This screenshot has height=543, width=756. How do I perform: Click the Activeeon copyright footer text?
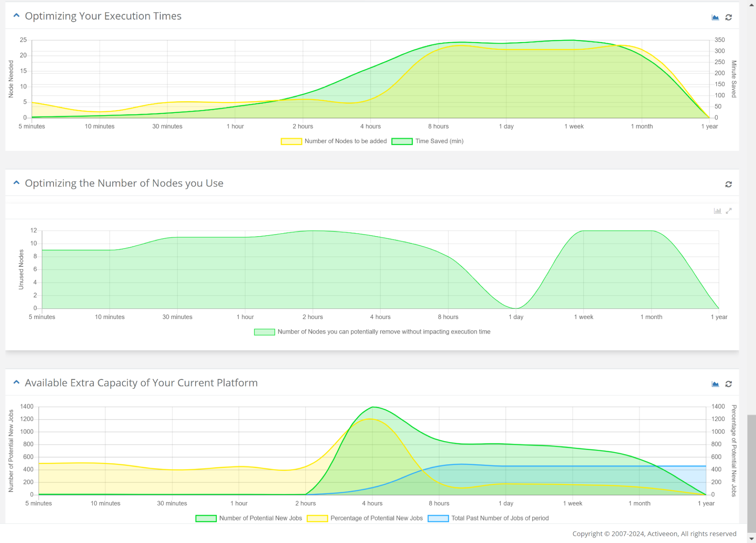(654, 534)
